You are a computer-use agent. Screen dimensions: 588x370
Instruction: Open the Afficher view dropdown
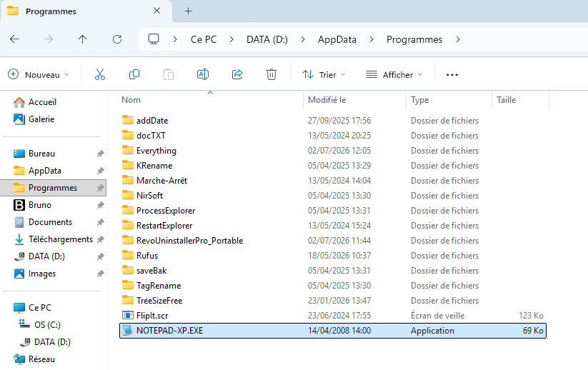click(x=394, y=74)
